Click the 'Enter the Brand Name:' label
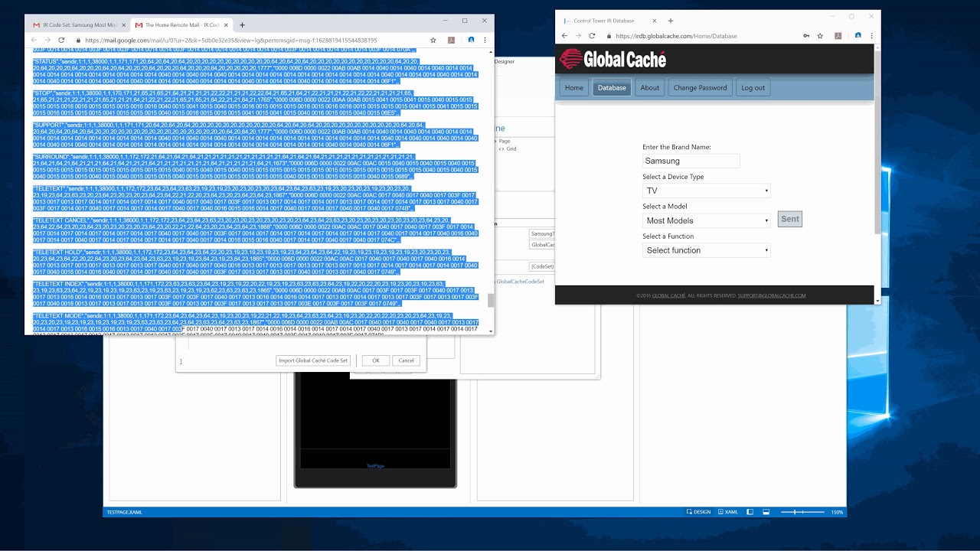 click(677, 147)
